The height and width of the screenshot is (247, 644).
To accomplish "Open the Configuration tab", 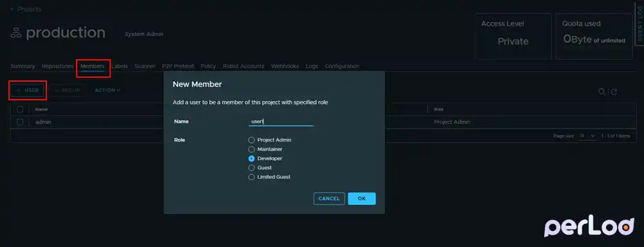I will tap(342, 66).
